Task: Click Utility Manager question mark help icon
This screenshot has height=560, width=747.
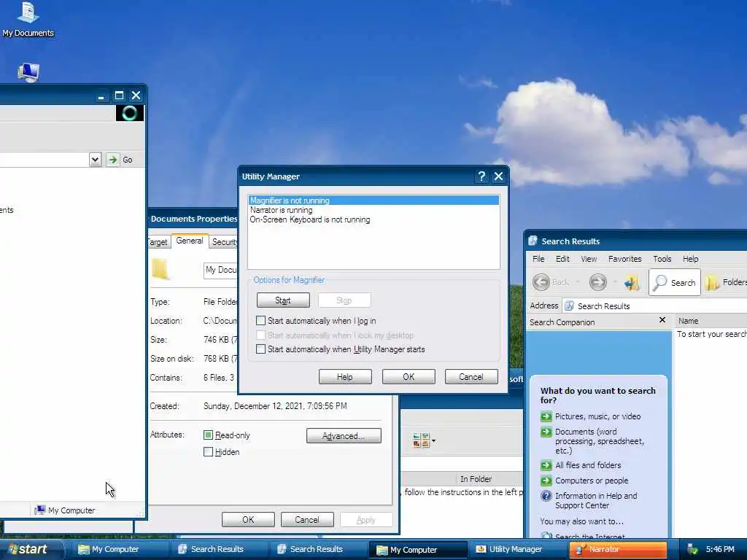Action: click(481, 176)
